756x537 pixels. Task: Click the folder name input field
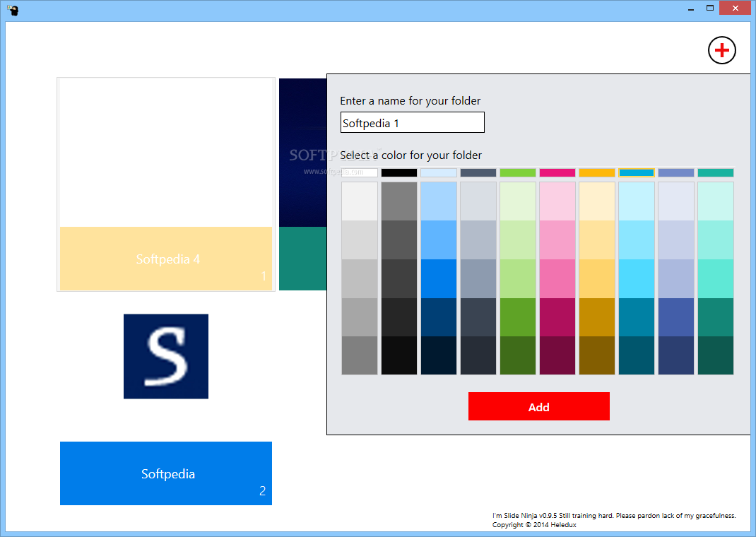[412, 122]
